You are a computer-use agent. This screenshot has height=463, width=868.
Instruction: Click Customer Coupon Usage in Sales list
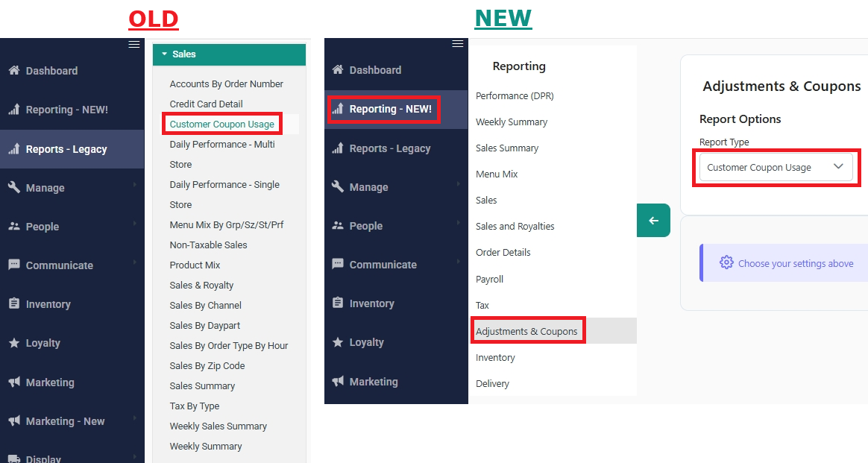pyautogui.click(x=221, y=123)
